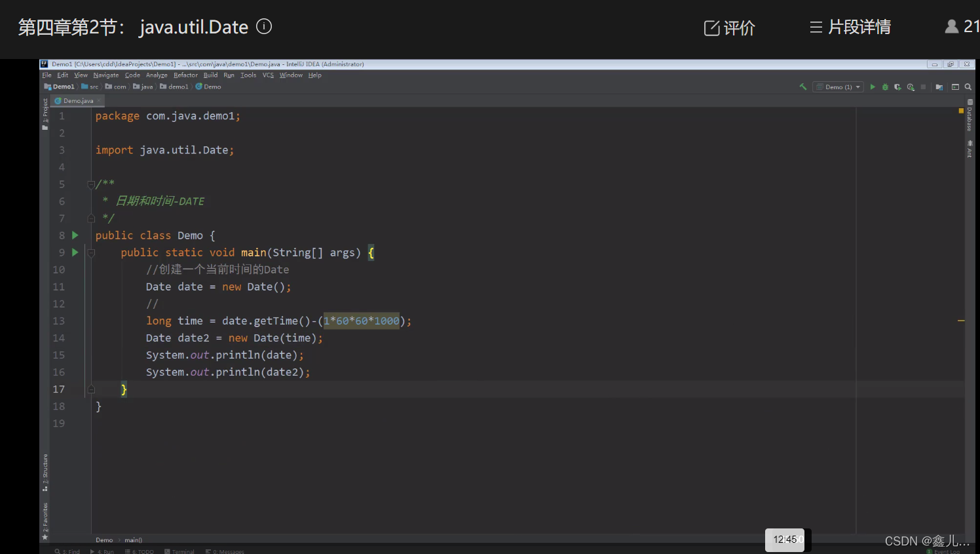The height and width of the screenshot is (554, 980).
Task: Click the '//创建一个当前时间的Date' comment
Action: [x=217, y=269]
